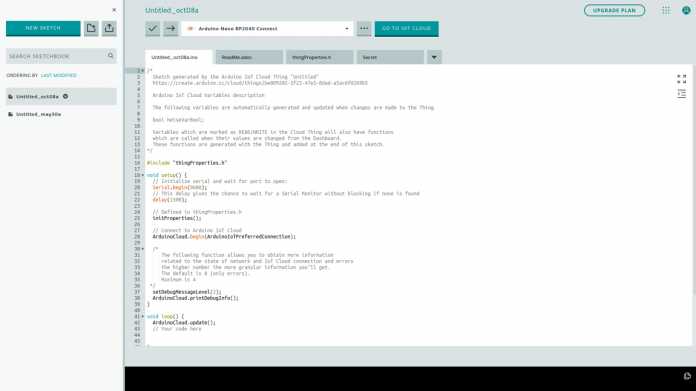Screen dimensions: 696x391
Task: Click the GO TO IOT CLOUD button
Action: (407, 28)
